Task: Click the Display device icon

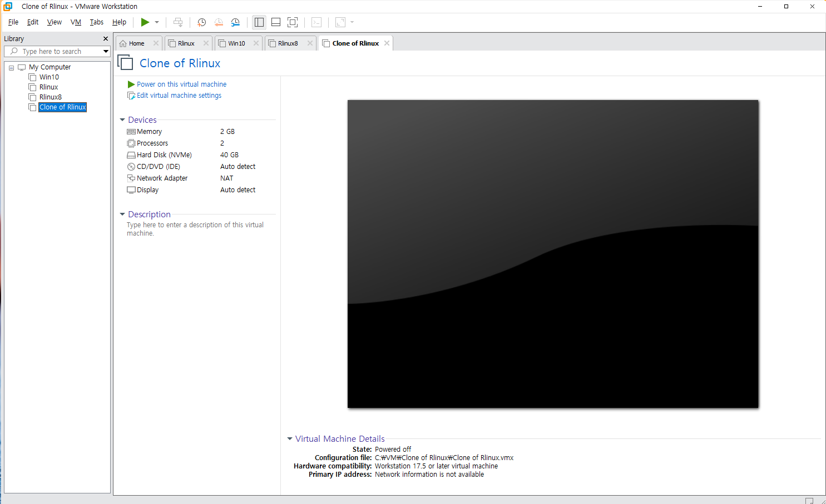Action: click(131, 190)
